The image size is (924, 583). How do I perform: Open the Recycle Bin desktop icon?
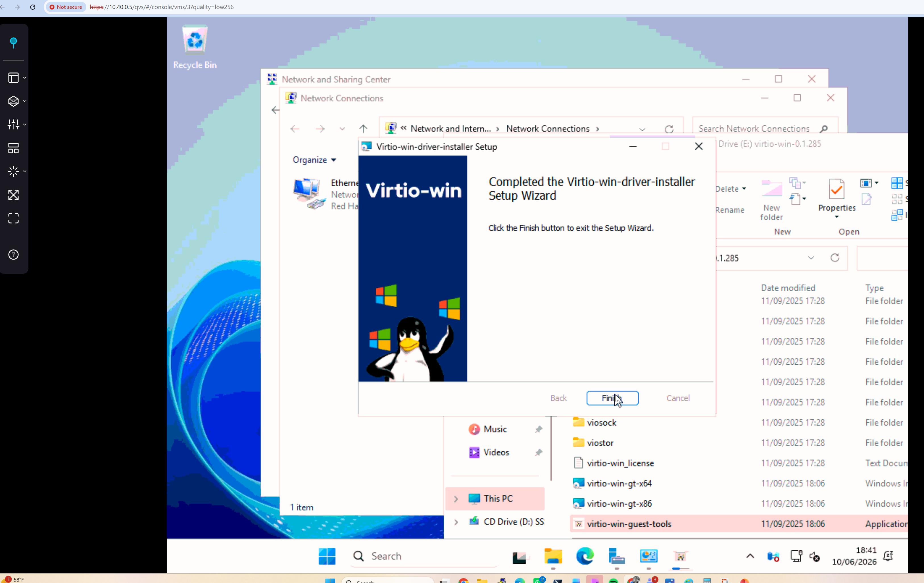(195, 47)
